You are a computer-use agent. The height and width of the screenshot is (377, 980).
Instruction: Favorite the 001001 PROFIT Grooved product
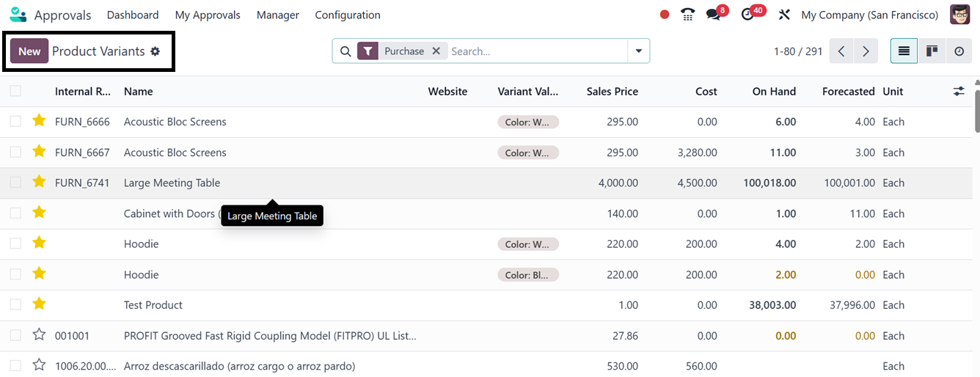[39, 335]
